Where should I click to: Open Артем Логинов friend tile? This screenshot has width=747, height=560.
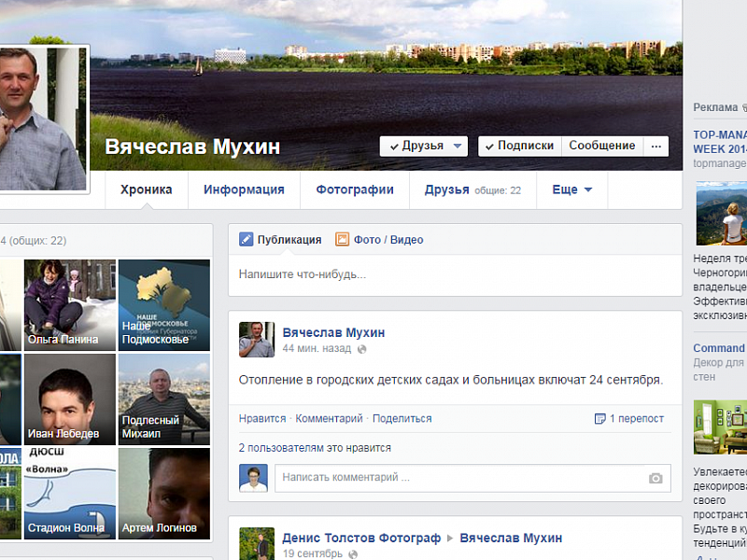click(164, 494)
